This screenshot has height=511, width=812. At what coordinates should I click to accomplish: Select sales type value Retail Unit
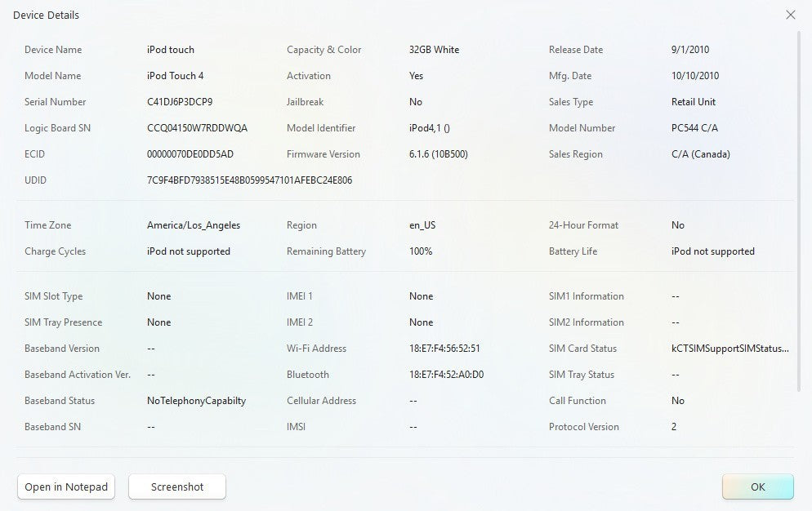pyautogui.click(x=694, y=102)
